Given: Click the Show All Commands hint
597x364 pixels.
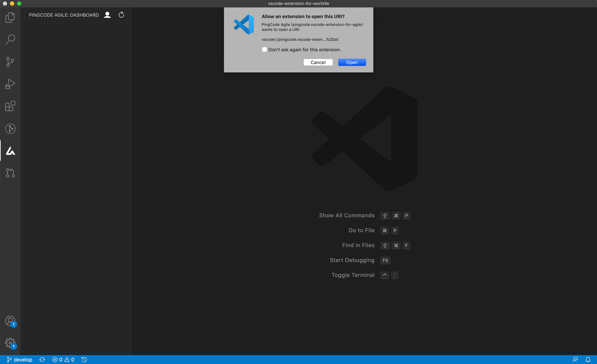Looking at the screenshot, I should [x=347, y=216].
